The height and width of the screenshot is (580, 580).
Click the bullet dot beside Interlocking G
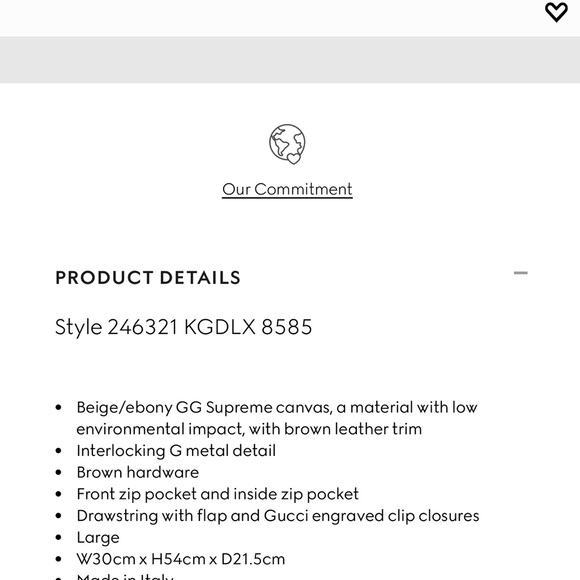(58, 451)
